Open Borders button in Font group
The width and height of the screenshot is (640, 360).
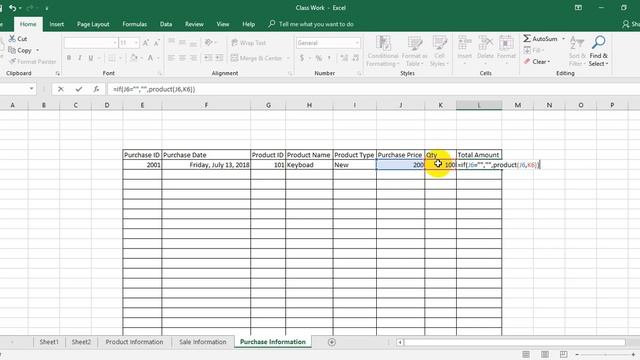(112, 58)
